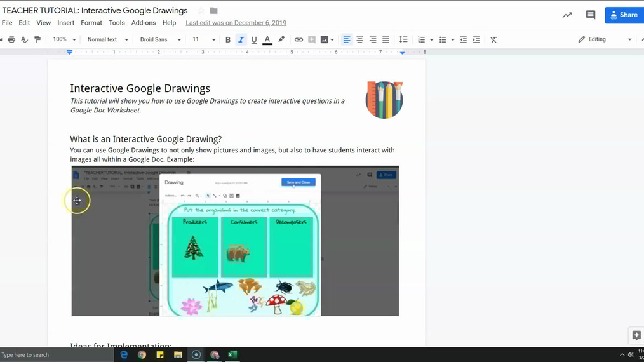
Task: Open the 'Last edit was on December 6, 2019' link
Action: click(x=236, y=23)
